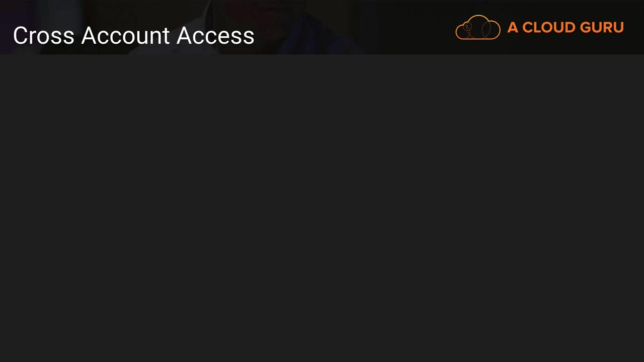Image resolution: width=644 pixels, height=362 pixels.
Task: Click the capital C of Cross
Action: (21, 36)
